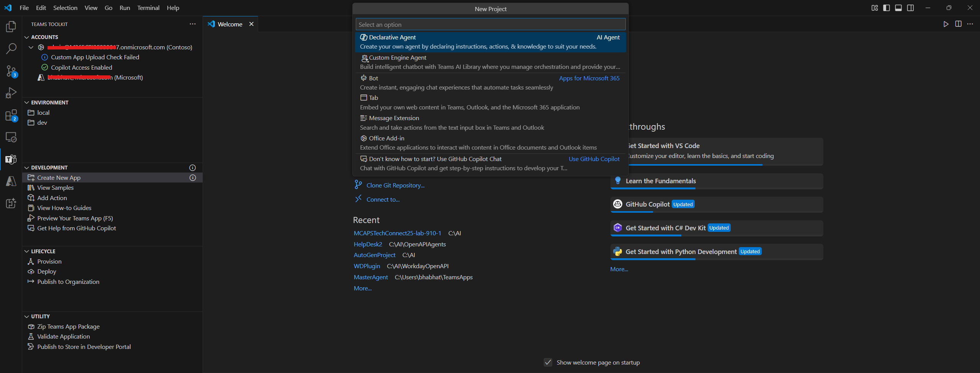Image resolution: width=980 pixels, height=373 pixels.
Task: Select Teams Toolkit icon in activity bar
Action: click(x=11, y=159)
